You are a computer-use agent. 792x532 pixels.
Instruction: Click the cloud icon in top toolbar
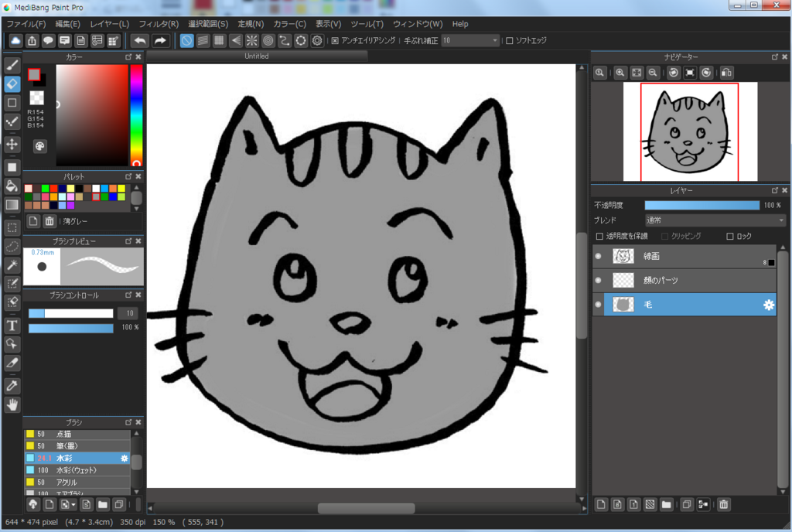pos(15,40)
